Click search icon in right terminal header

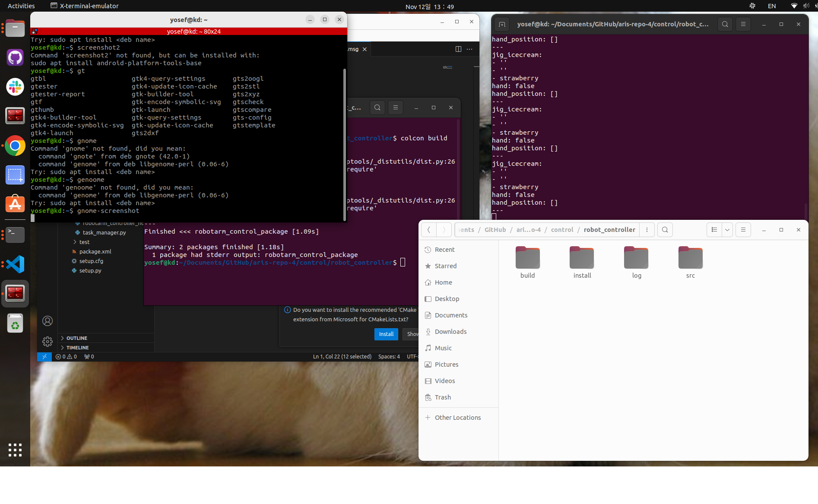pos(725,24)
